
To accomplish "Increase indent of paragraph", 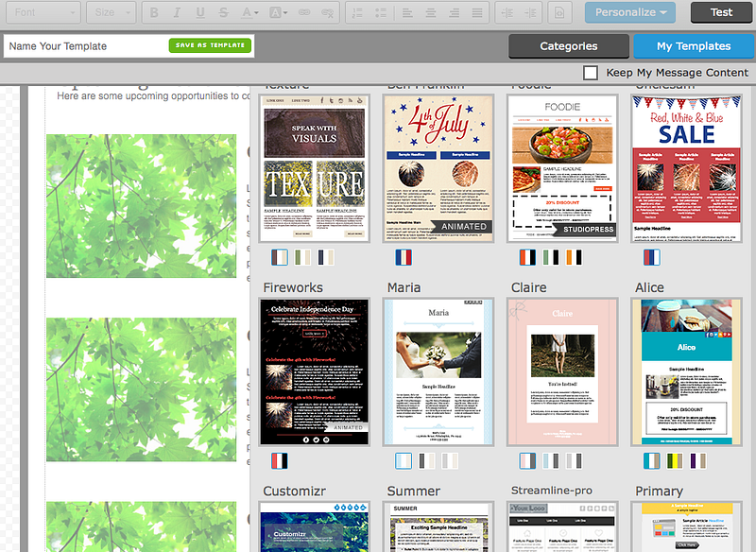I will click(530, 12).
